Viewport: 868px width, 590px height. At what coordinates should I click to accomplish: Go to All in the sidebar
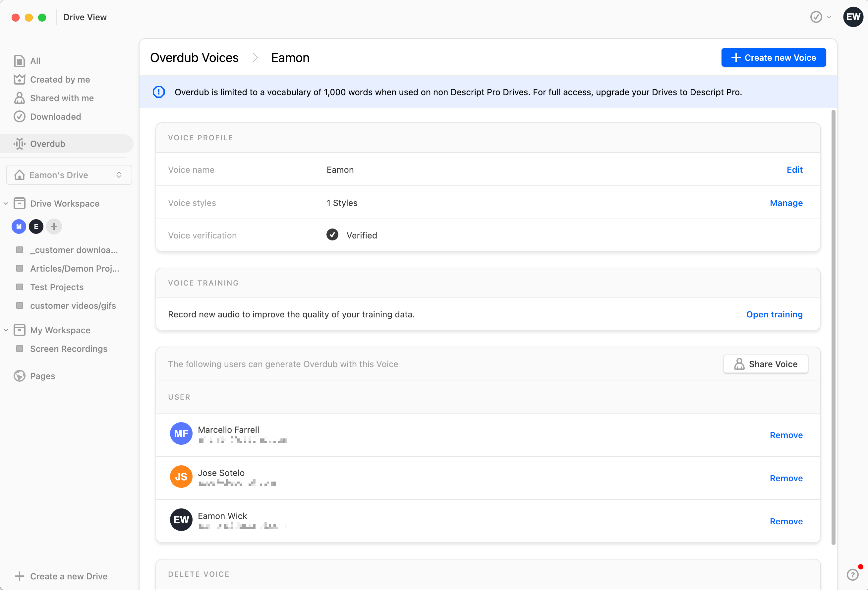35,61
